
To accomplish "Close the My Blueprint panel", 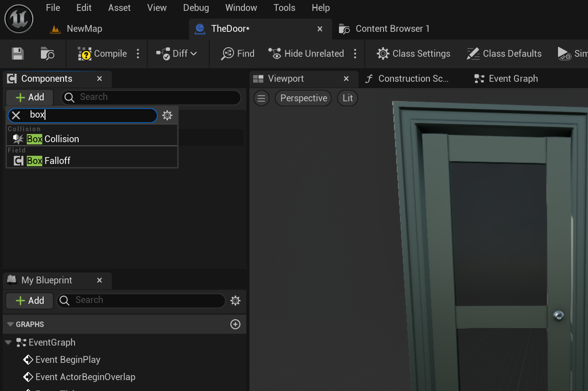I will 100,280.
